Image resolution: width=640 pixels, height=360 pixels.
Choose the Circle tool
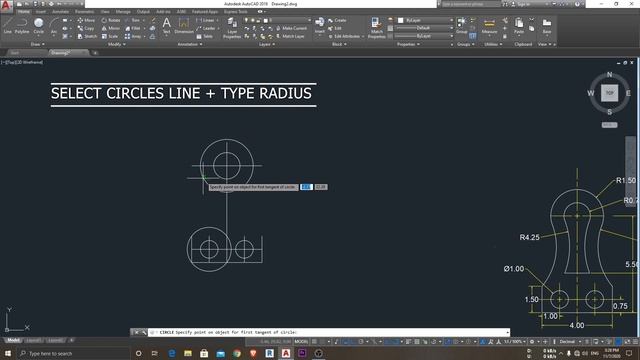[x=39, y=26]
